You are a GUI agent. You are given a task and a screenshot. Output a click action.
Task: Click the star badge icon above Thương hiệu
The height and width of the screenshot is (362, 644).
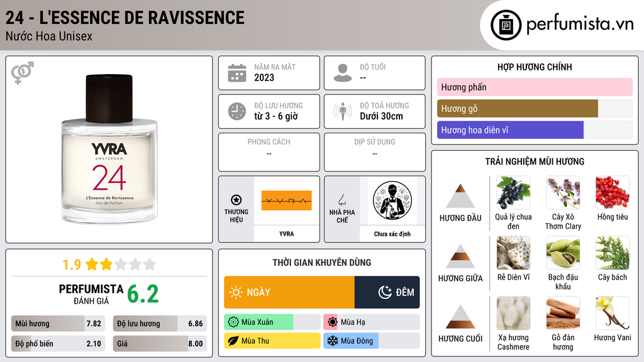click(x=236, y=200)
